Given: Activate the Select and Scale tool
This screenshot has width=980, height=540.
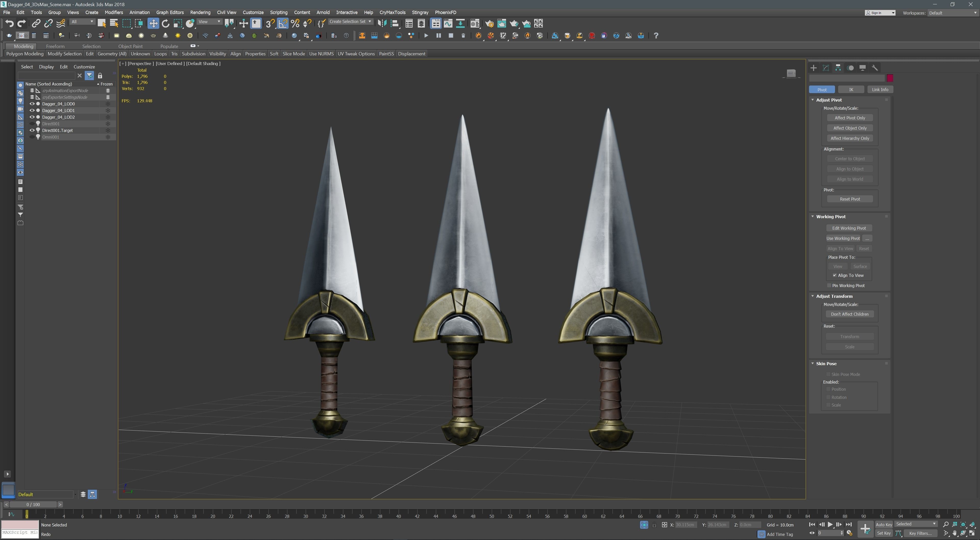Looking at the screenshot, I should pos(178,23).
